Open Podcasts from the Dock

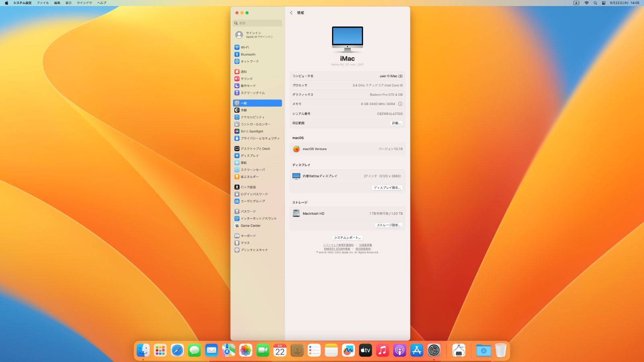point(400,350)
